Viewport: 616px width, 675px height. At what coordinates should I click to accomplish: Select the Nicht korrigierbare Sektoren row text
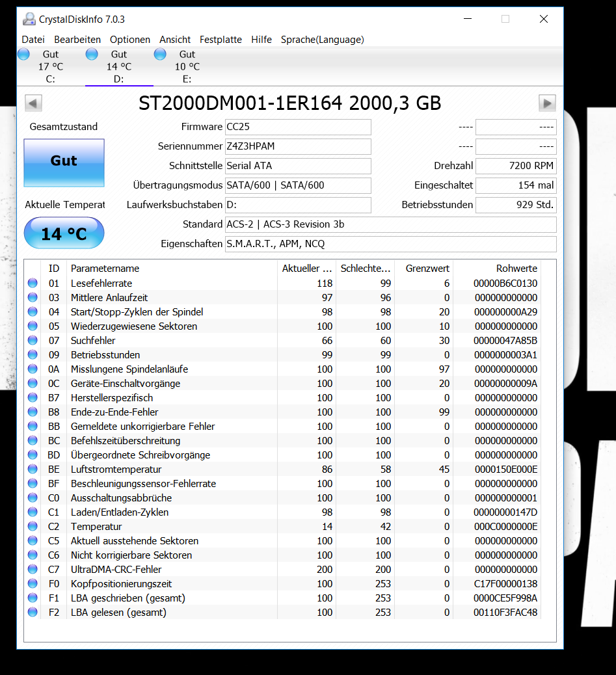click(131, 555)
